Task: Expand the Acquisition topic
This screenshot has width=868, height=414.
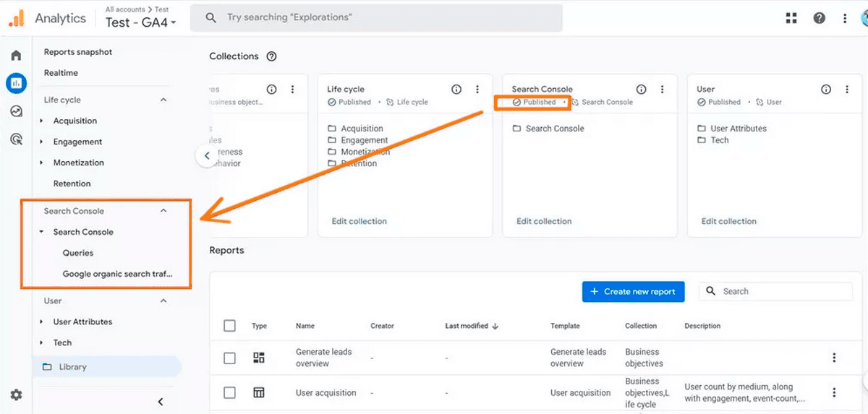Action: click(x=42, y=121)
